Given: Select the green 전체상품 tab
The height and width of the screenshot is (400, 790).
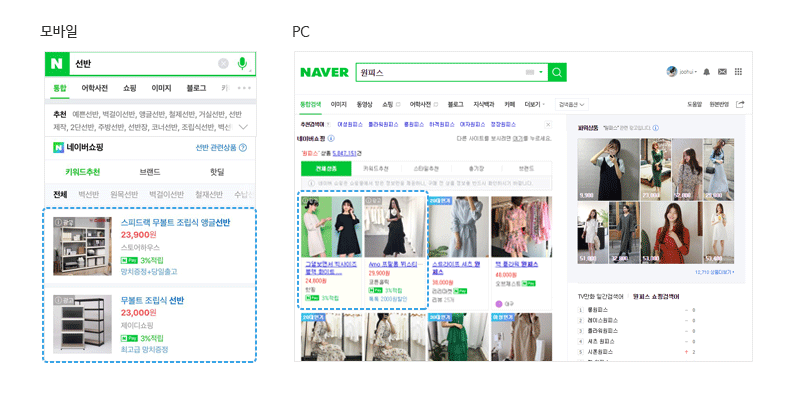Looking at the screenshot, I should [x=326, y=169].
